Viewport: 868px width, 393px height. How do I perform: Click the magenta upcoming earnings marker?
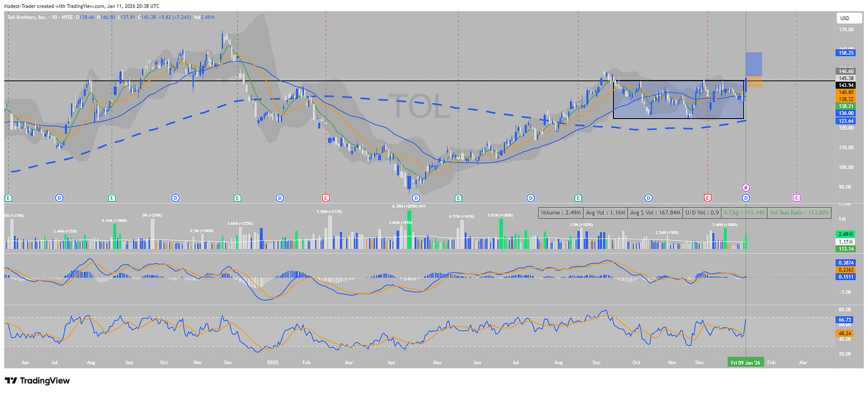point(797,197)
